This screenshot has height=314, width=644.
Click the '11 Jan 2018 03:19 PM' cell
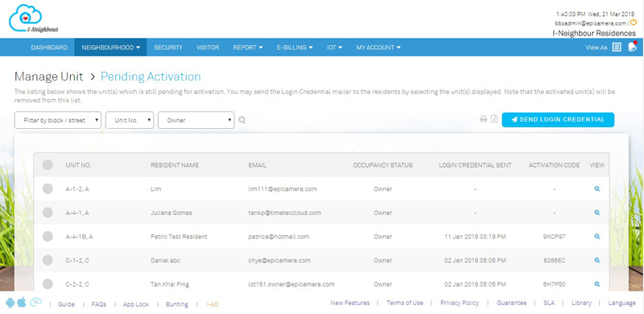475,237
